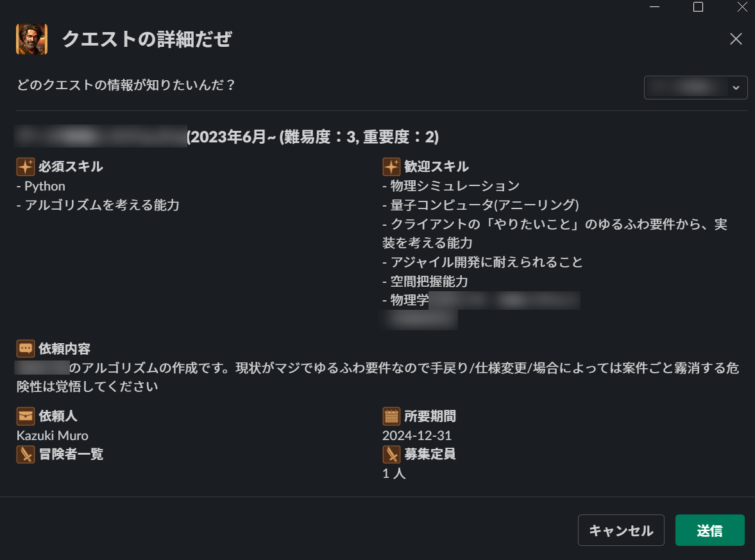Click the briefcase icon beside 依頼人
The width and height of the screenshot is (755, 560).
point(25,416)
